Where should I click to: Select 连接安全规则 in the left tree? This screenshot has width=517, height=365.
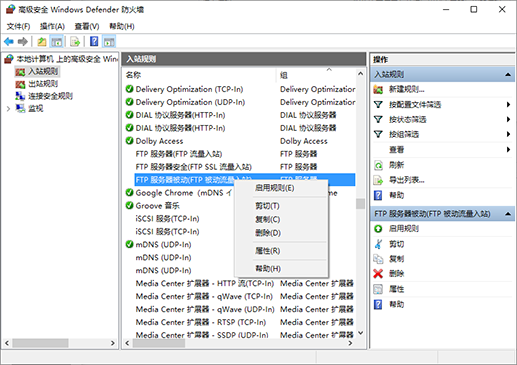50,96
